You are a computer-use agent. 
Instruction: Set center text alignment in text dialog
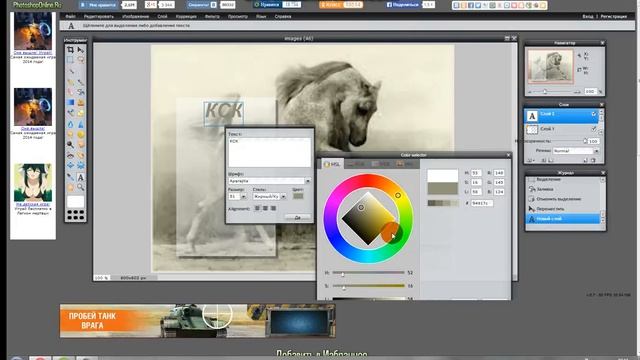click(265, 208)
